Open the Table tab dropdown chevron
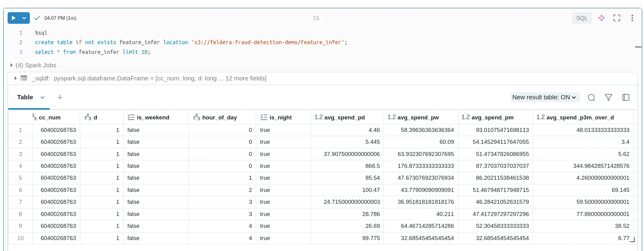This screenshot has height=251, width=644. (x=43, y=97)
